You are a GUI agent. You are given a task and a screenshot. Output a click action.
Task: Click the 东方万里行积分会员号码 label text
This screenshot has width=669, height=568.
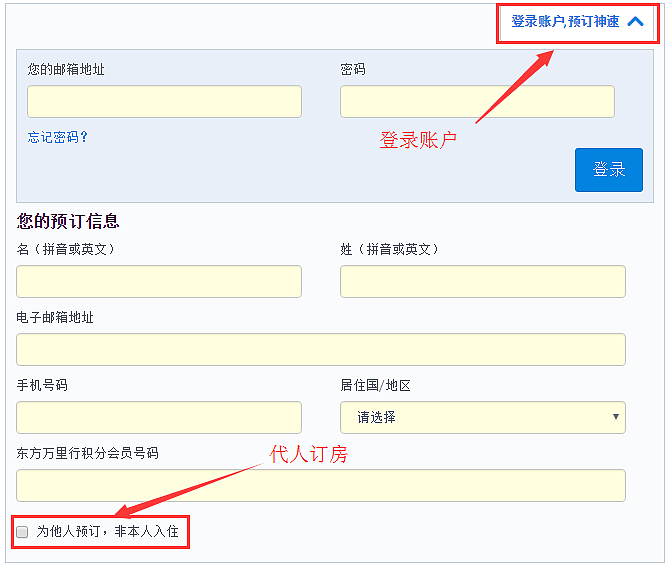click(87, 453)
